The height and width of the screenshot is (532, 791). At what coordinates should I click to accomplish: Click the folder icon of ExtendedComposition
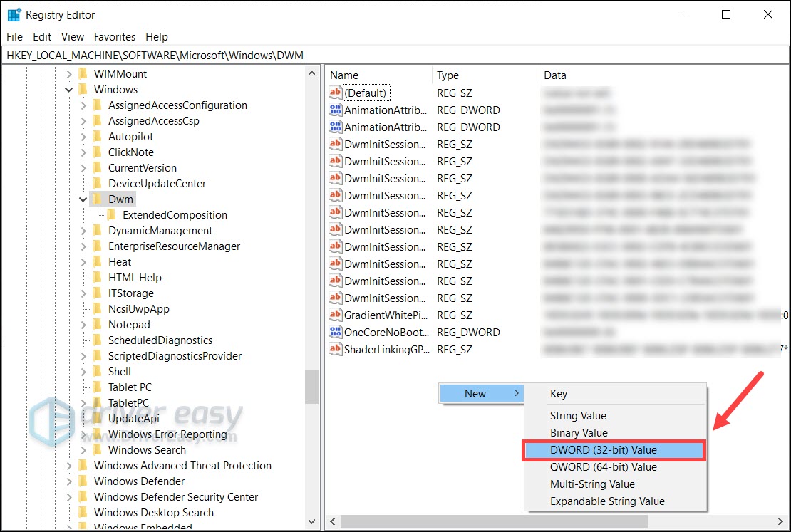pyautogui.click(x=111, y=215)
